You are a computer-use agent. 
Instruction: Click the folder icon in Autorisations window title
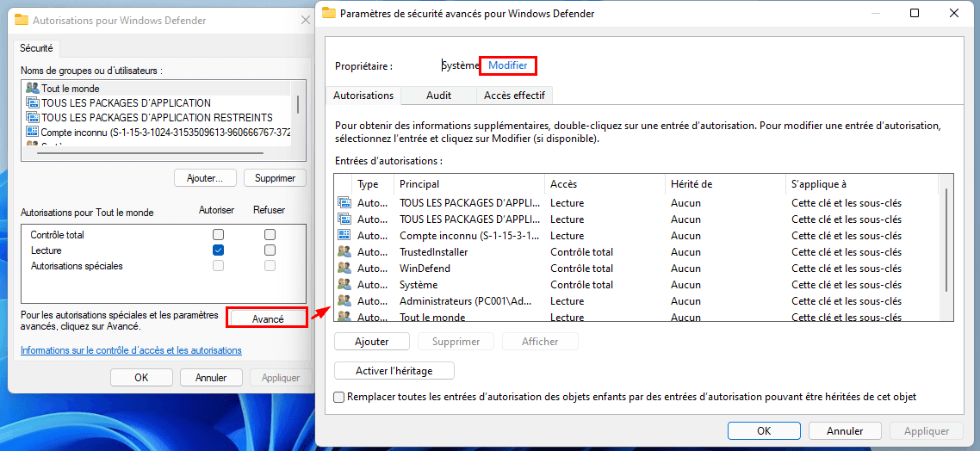[x=22, y=20]
